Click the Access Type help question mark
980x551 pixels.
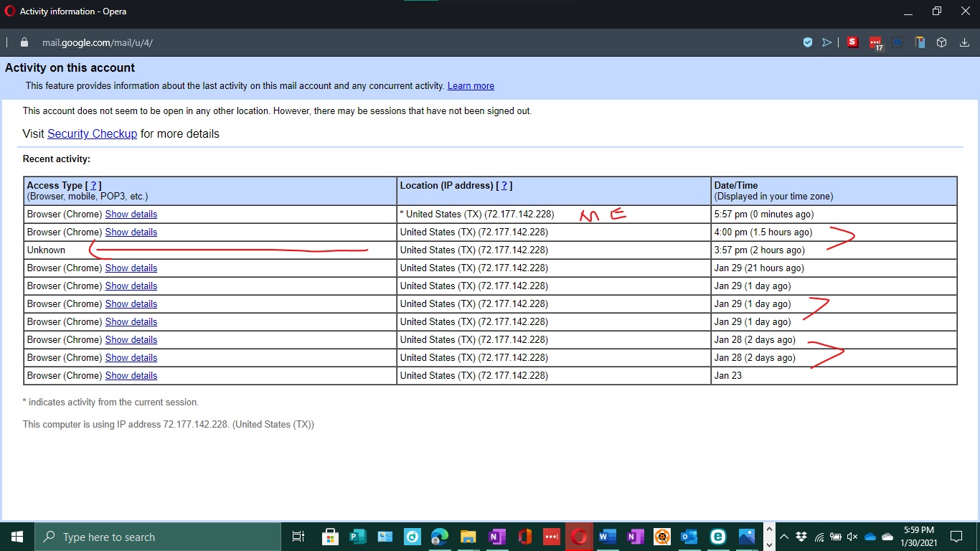coord(93,186)
